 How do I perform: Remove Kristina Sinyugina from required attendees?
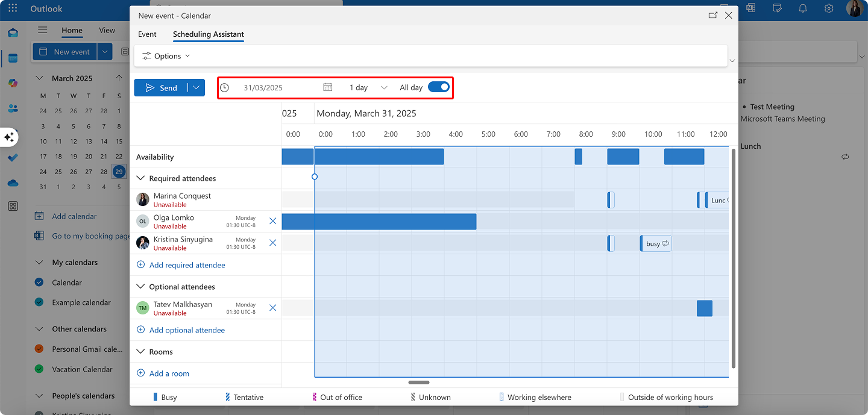[x=272, y=242]
